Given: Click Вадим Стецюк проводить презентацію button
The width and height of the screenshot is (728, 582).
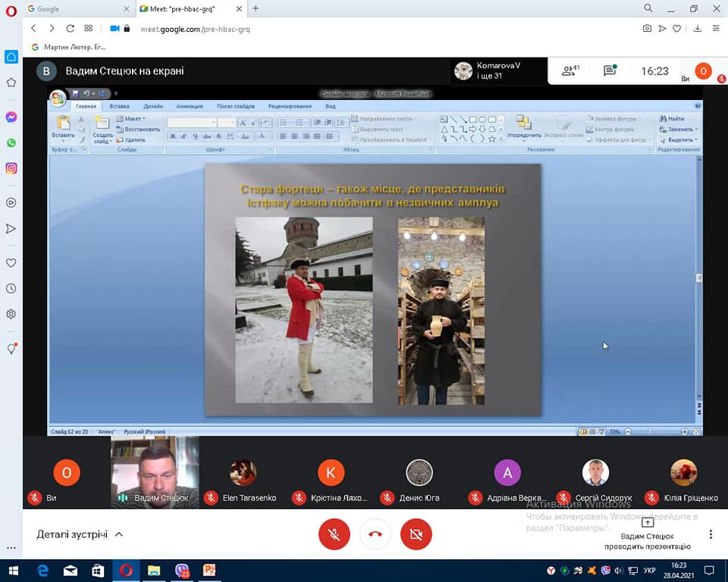Looking at the screenshot, I should [x=648, y=534].
